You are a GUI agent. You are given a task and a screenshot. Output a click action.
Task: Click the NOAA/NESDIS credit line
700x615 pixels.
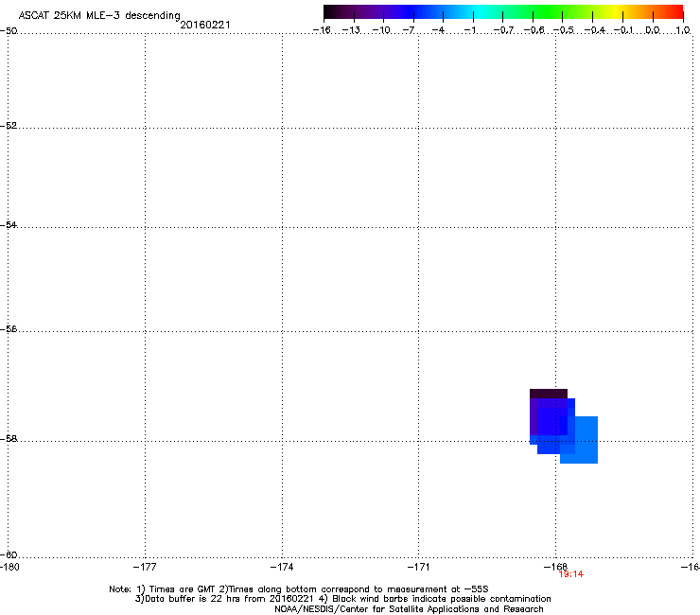(x=409, y=609)
